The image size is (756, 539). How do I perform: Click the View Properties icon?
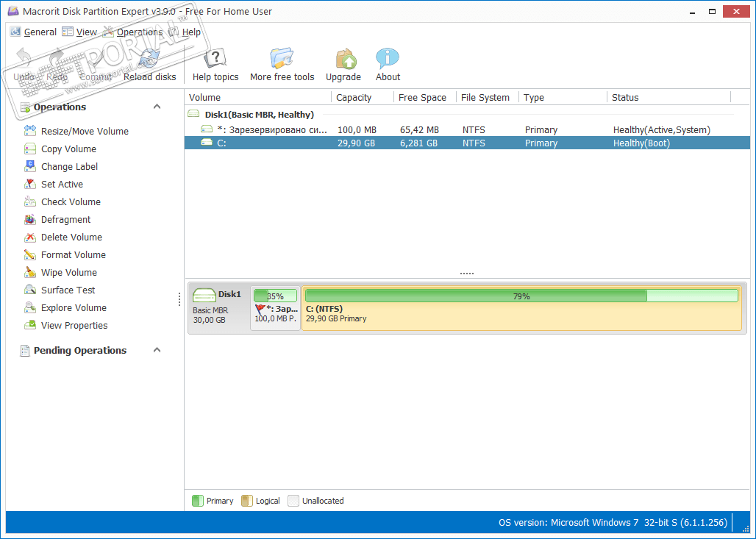(x=30, y=325)
